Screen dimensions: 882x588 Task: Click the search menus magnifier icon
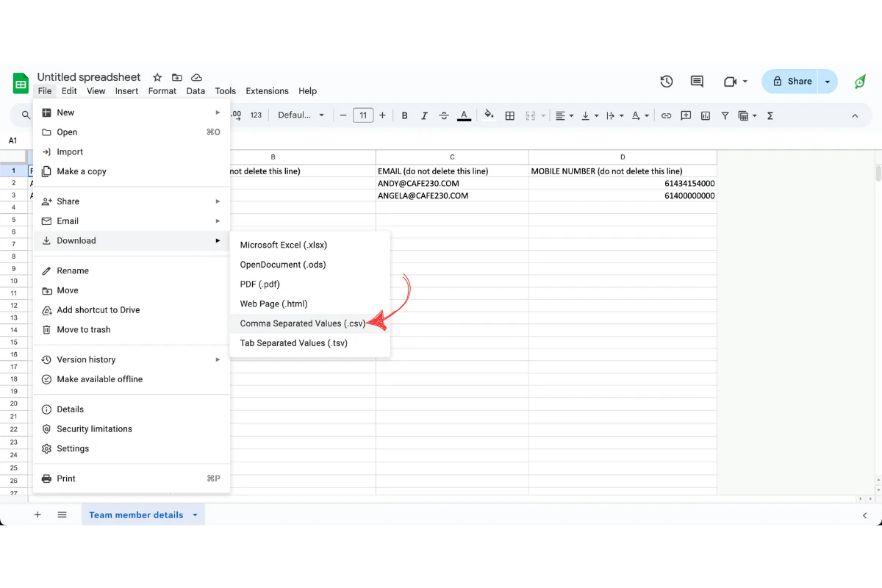click(x=26, y=115)
